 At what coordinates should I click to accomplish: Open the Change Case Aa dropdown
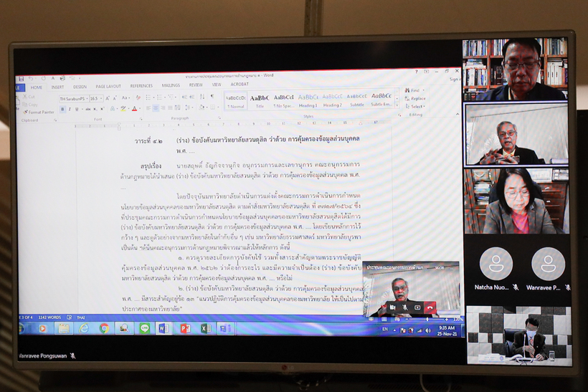[125, 97]
